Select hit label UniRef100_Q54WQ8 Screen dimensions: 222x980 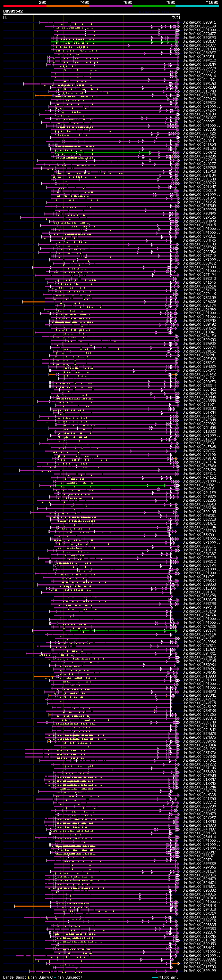pyautogui.click(x=199, y=428)
